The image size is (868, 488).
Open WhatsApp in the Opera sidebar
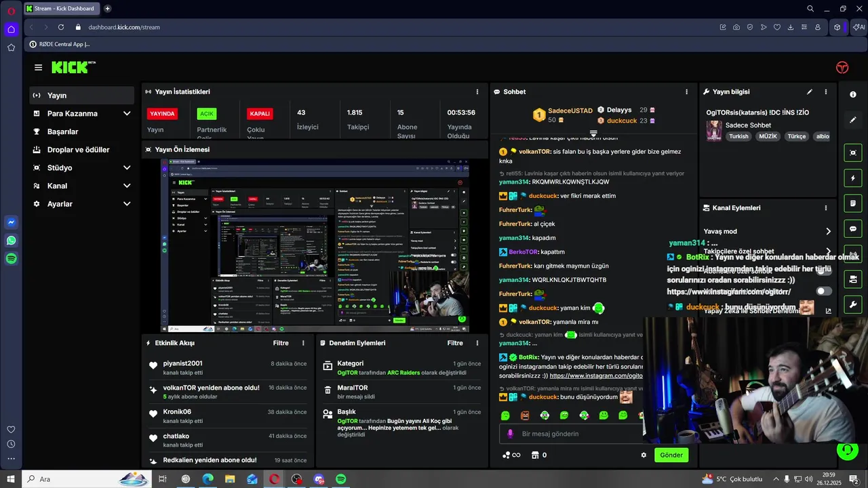[x=11, y=241]
